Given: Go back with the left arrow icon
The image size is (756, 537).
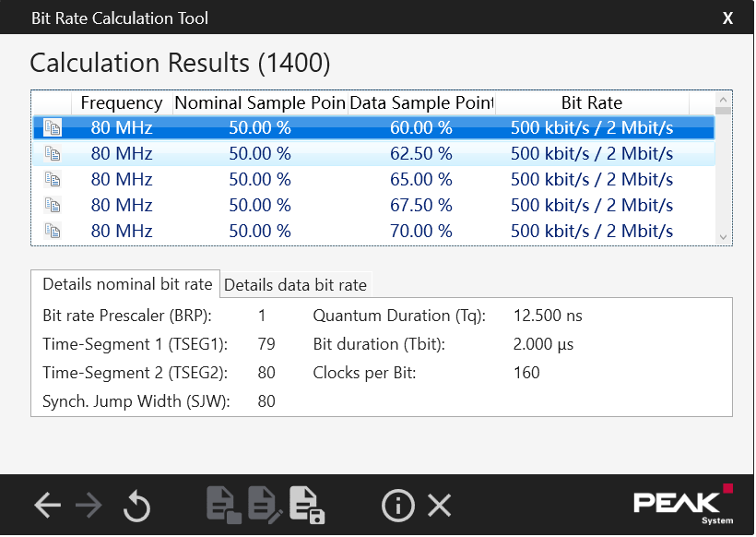Looking at the screenshot, I should pos(47,505).
